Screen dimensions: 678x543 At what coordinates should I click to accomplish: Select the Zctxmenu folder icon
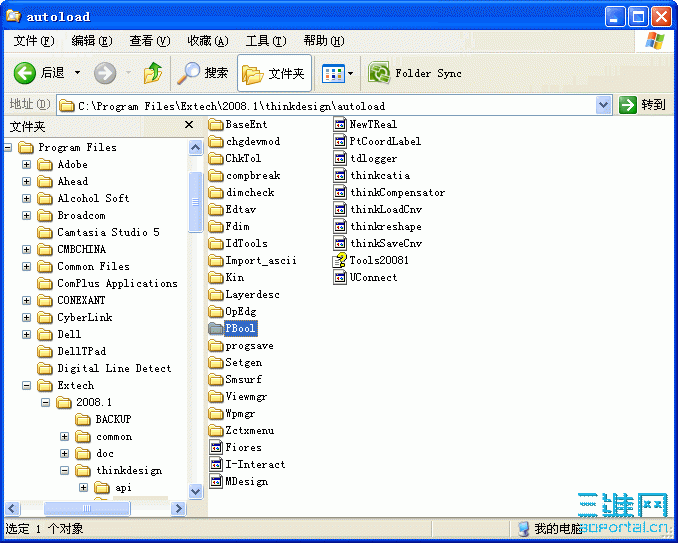point(215,431)
